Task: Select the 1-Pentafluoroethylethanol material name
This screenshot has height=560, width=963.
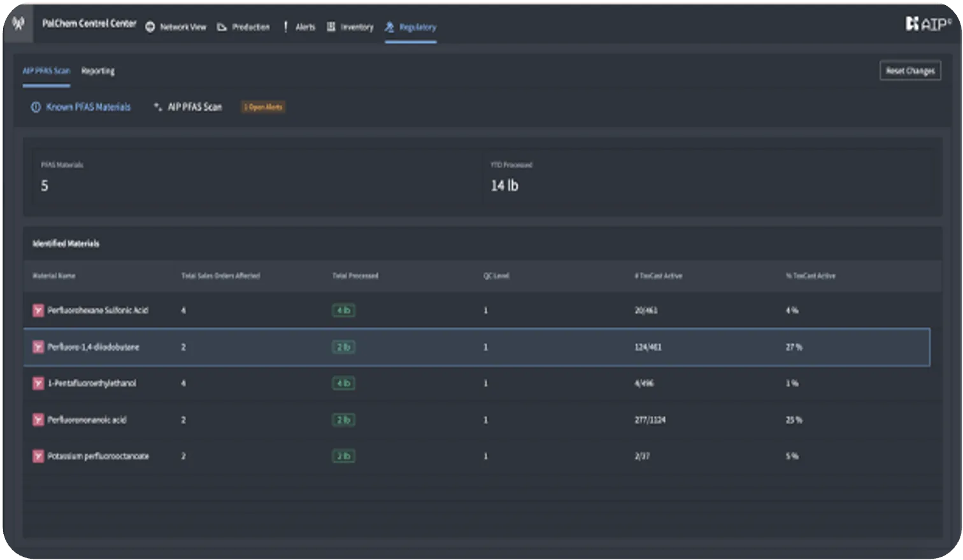Action: point(92,383)
